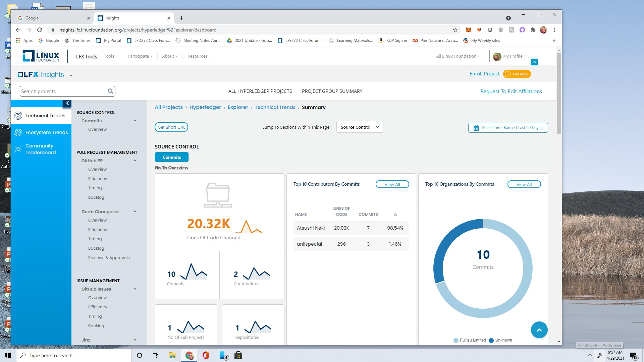Expand the GitHub PR section chevron

[135, 160]
